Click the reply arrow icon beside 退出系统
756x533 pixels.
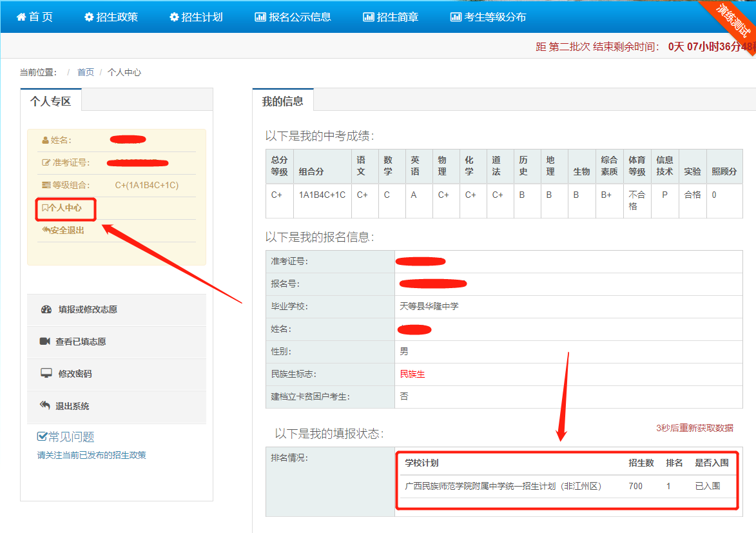point(45,406)
